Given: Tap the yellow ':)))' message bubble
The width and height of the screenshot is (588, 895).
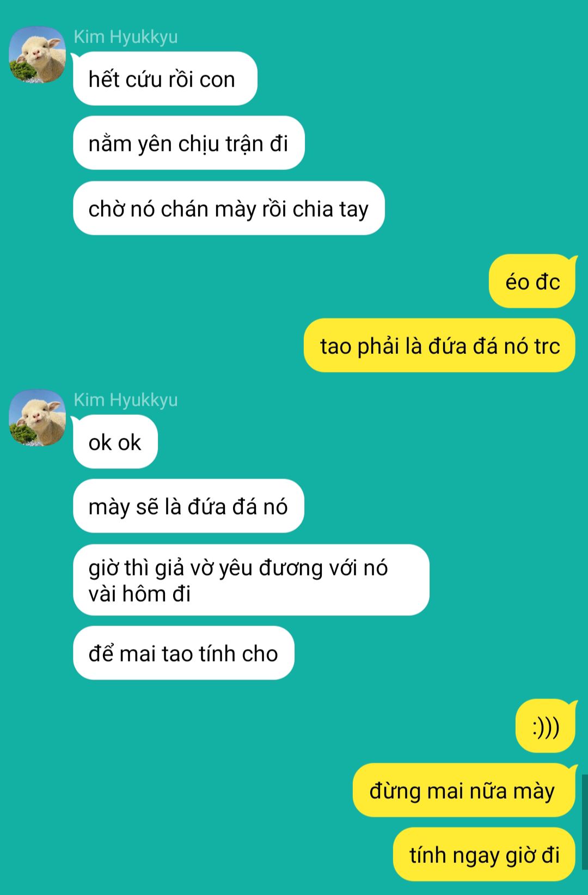Looking at the screenshot, I should pyautogui.click(x=546, y=726).
